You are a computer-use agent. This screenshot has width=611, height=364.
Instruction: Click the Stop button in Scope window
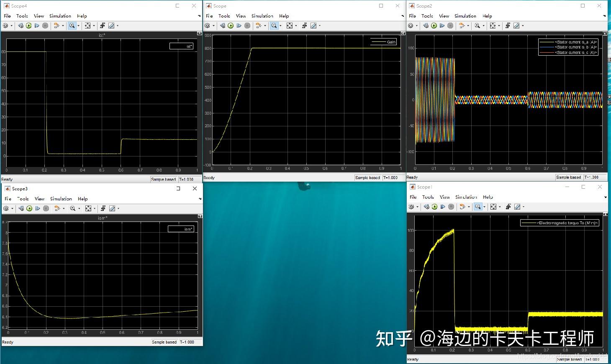tap(247, 26)
